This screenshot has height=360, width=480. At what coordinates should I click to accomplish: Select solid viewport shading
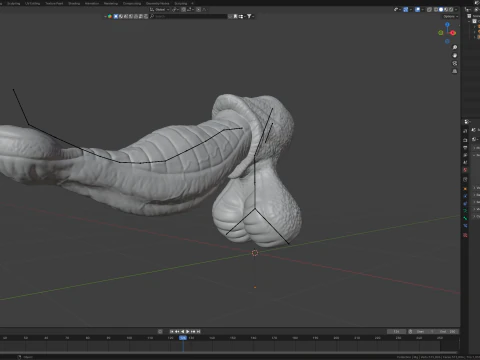[441, 9]
